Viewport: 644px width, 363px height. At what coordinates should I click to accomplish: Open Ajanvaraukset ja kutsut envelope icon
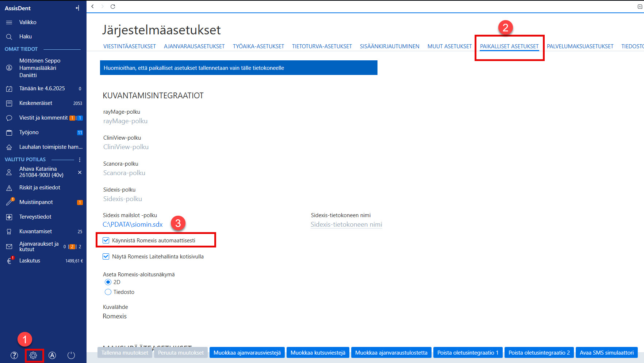pyautogui.click(x=9, y=247)
